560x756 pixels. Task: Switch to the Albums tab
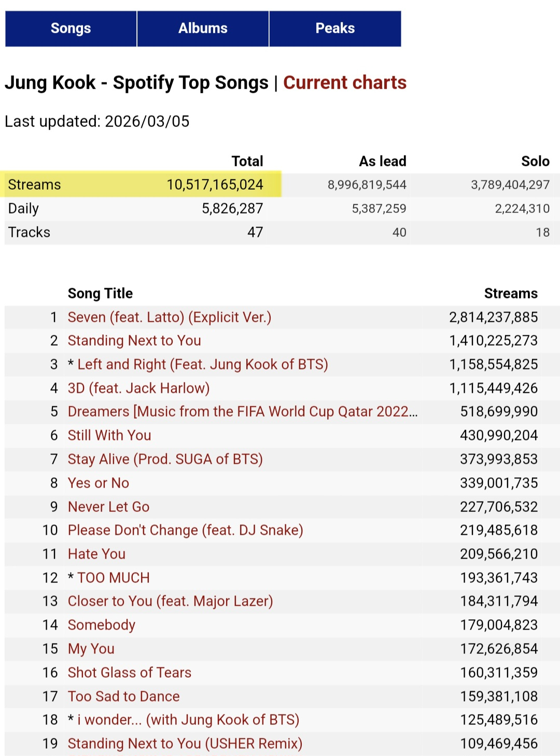[203, 28]
